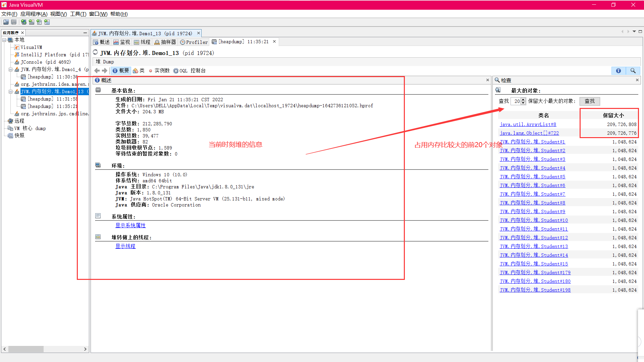Collapse the JVM Demo1_13 tree node
This screenshot has width=644, height=362.
click(11, 92)
